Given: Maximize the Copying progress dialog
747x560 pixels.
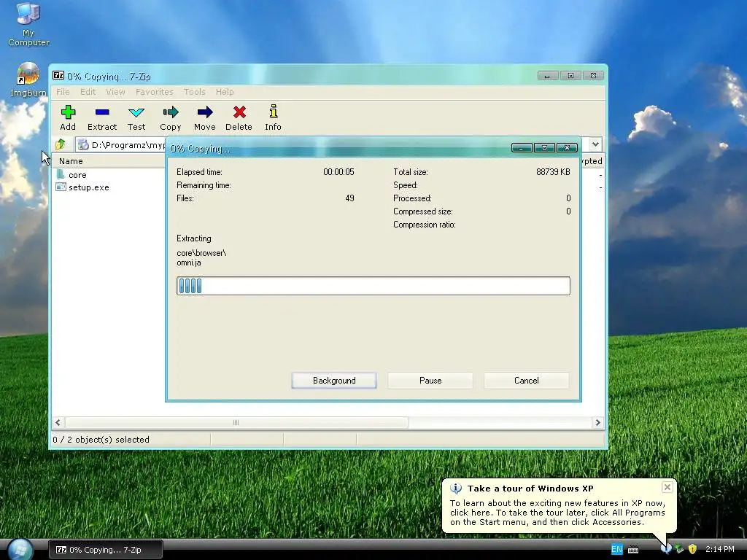Looking at the screenshot, I should pos(544,147).
